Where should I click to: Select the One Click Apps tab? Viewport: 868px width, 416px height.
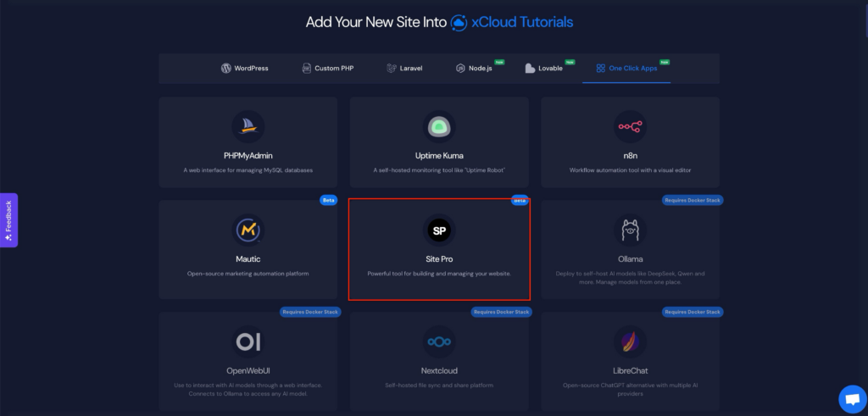626,68
